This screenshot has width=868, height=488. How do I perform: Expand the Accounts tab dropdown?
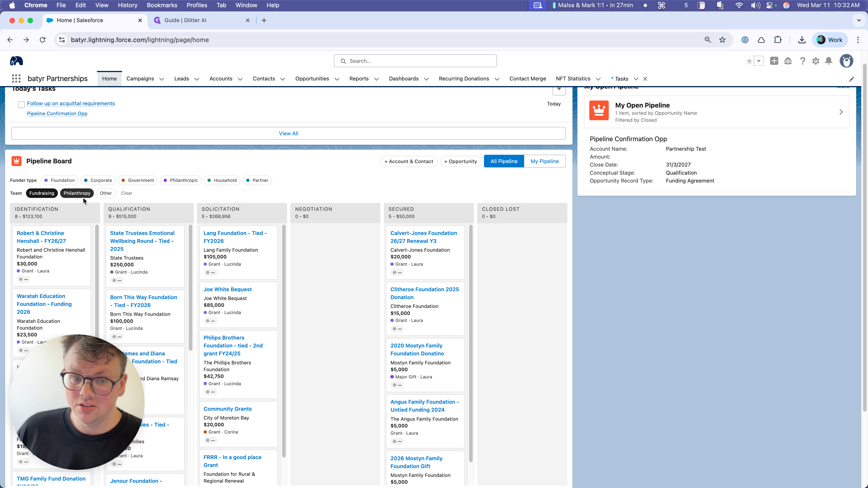coord(240,79)
